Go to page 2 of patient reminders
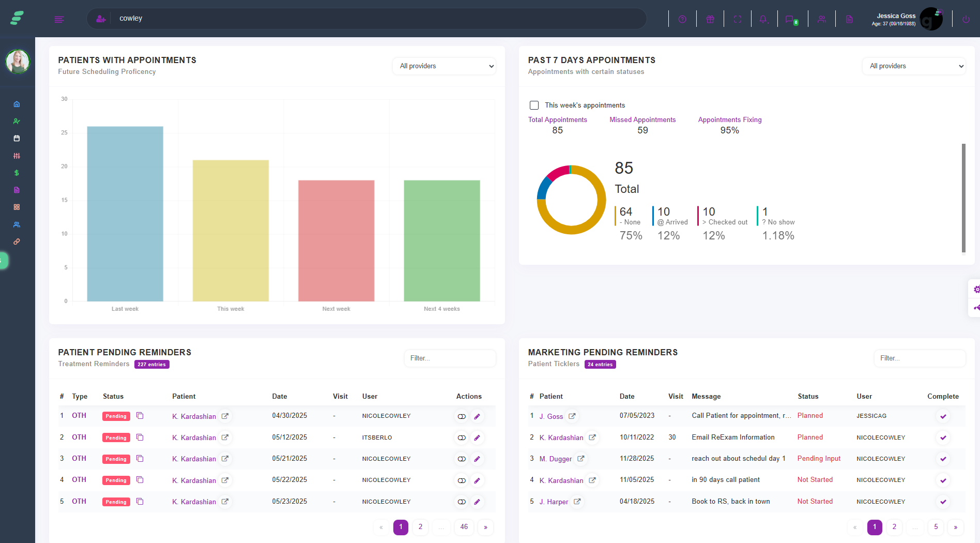This screenshot has height=543, width=980. pyautogui.click(x=420, y=527)
